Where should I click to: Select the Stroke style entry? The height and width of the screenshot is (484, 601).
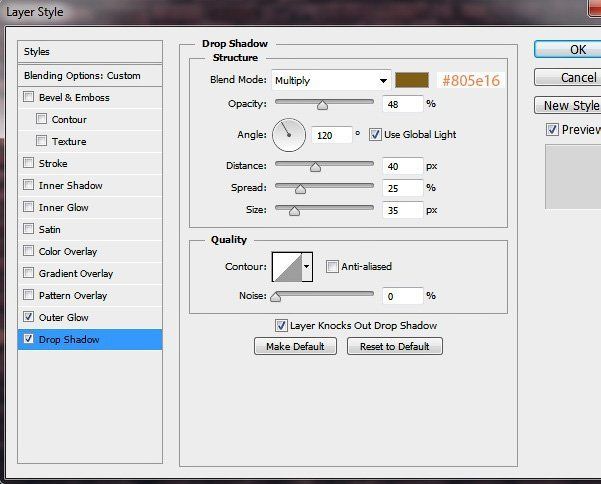click(53, 163)
